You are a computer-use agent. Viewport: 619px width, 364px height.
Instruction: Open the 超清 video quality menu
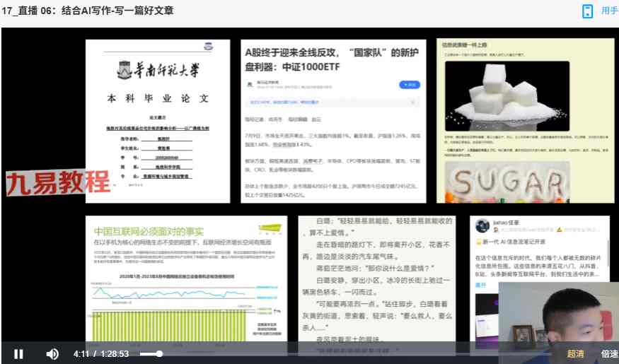(575, 353)
